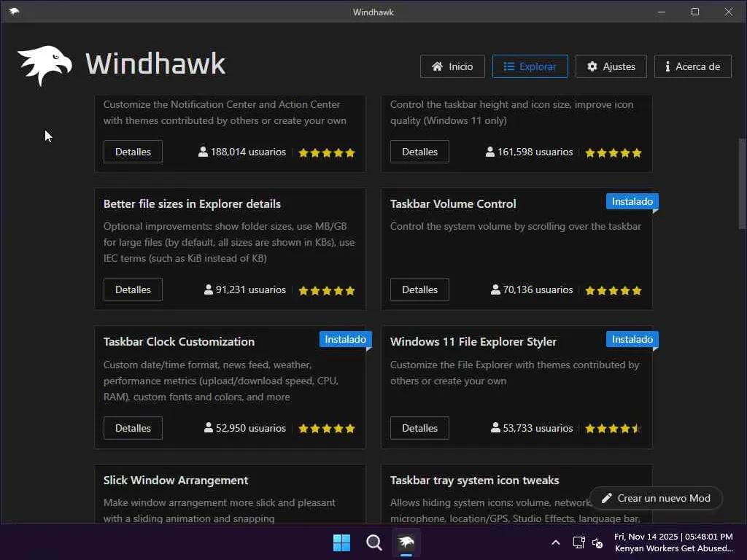Screen dimensions: 747x560
Task: Open Detalles for Windows 11 File Explorer Styler
Action: point(419,428)
